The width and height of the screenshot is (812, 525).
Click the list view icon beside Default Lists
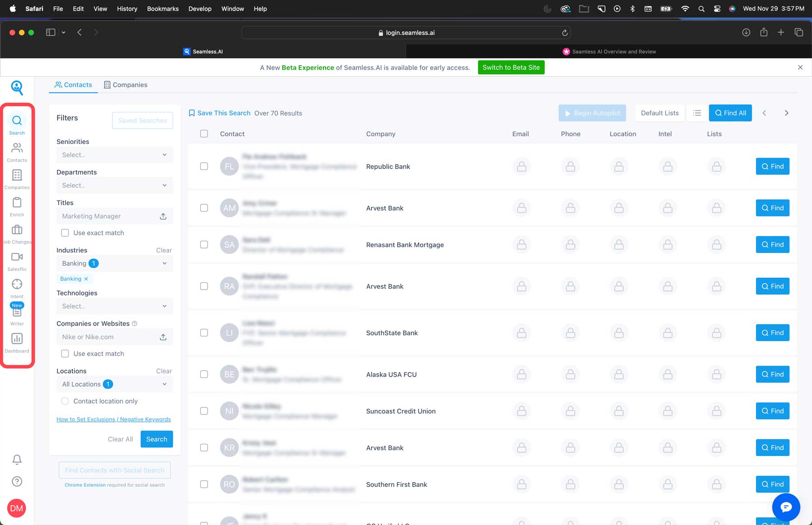coord(697,113)
